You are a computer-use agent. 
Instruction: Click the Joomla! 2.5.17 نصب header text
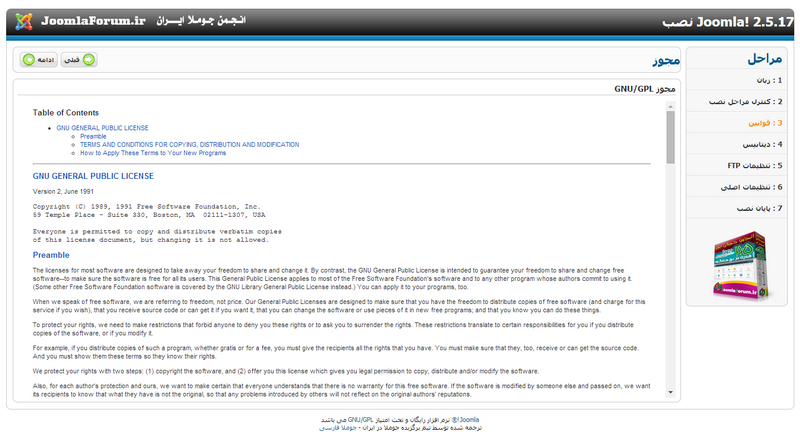728,22
